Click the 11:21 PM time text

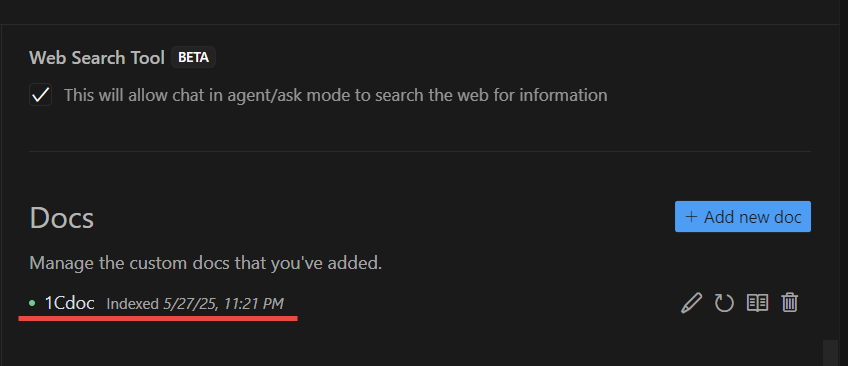point(256,304)
